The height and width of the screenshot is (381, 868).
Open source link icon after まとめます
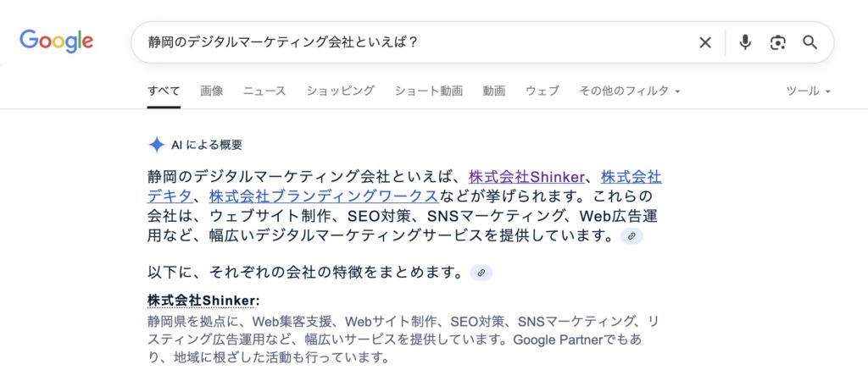tap(481, 273)
